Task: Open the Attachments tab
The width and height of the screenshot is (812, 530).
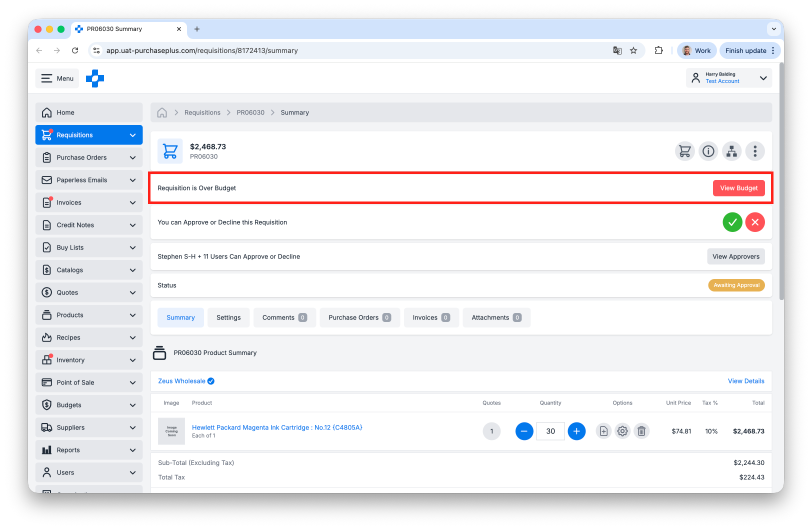Action: pyautogui.click(x=496, y=317)
